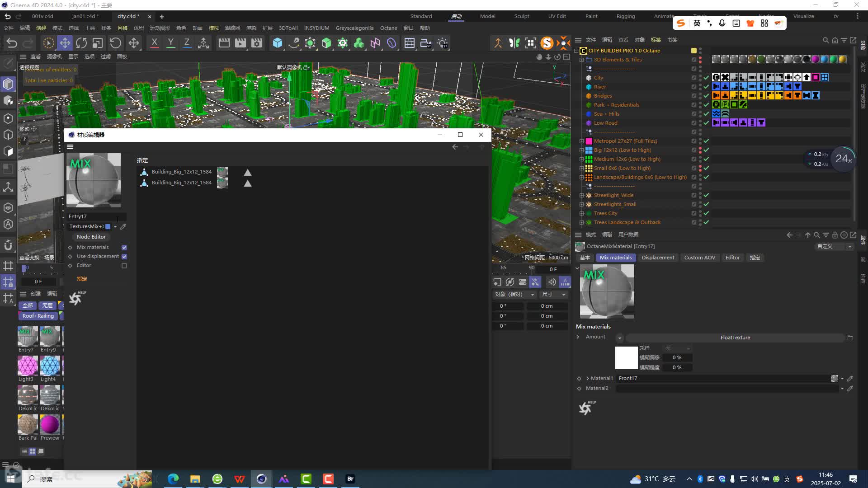Toggle the Y axis lock icon
868x488 pixels.
click(170, 43)
